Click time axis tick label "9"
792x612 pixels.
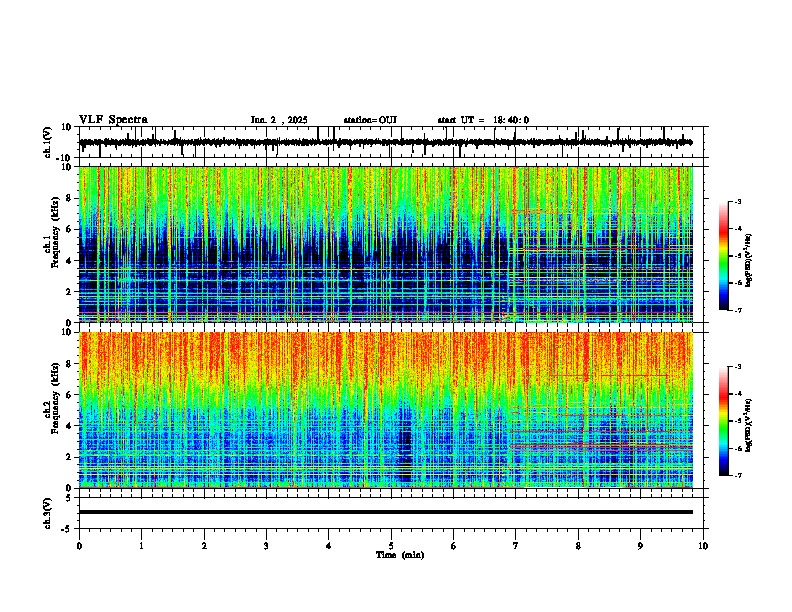[x=640, y=546]
